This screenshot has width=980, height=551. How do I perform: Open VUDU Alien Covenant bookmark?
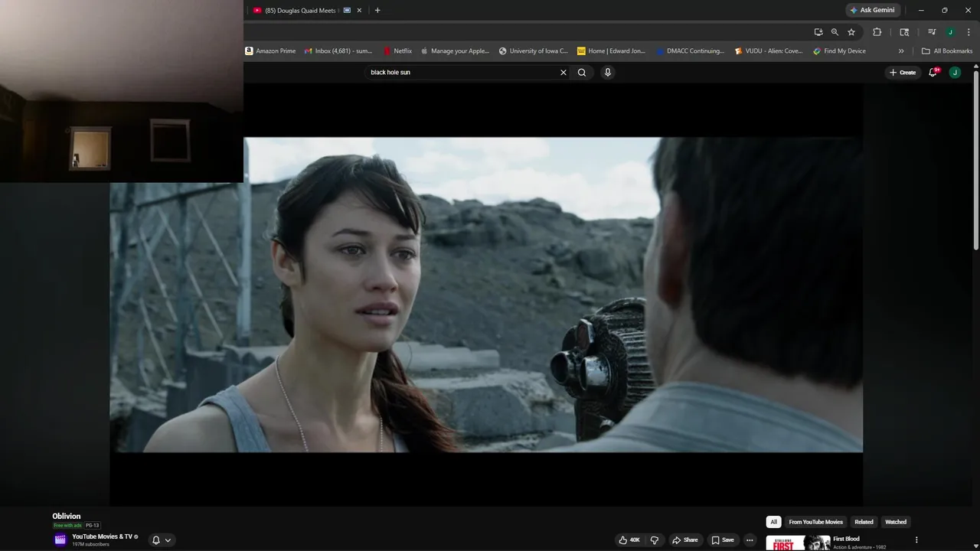[x=769, y=51]
